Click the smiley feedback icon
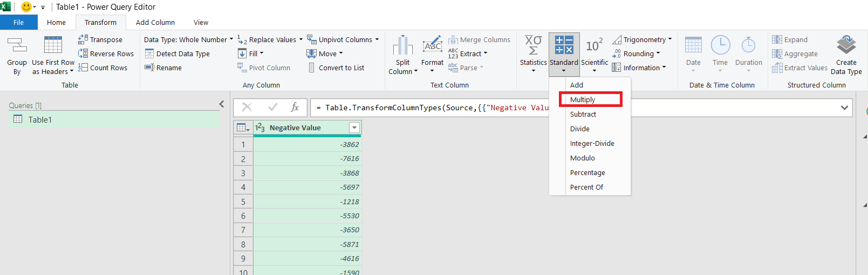This screenshot has width=868, height=275. click(x=26, y=7)
